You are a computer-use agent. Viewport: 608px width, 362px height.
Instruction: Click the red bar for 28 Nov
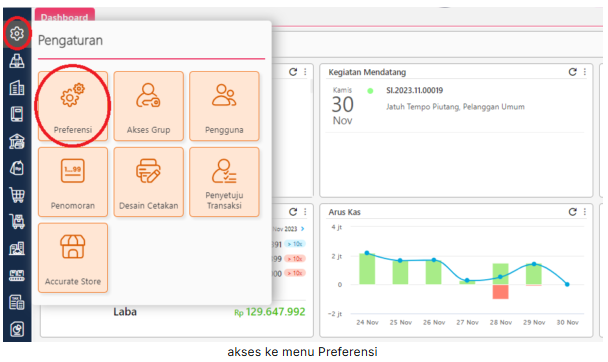500,291
